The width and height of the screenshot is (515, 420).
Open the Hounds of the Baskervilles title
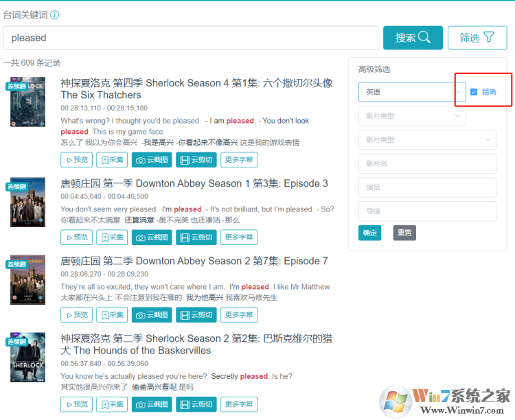click(196, 345)
